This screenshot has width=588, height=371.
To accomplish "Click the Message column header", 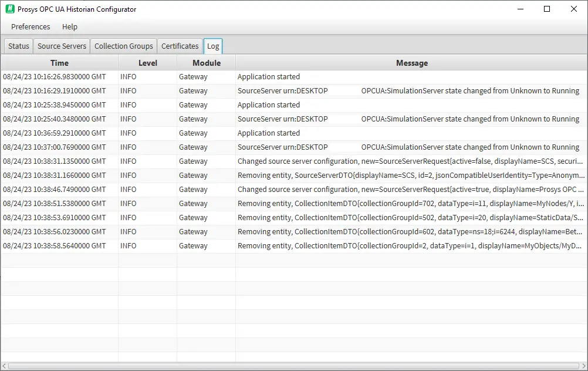I will (411, 63).
